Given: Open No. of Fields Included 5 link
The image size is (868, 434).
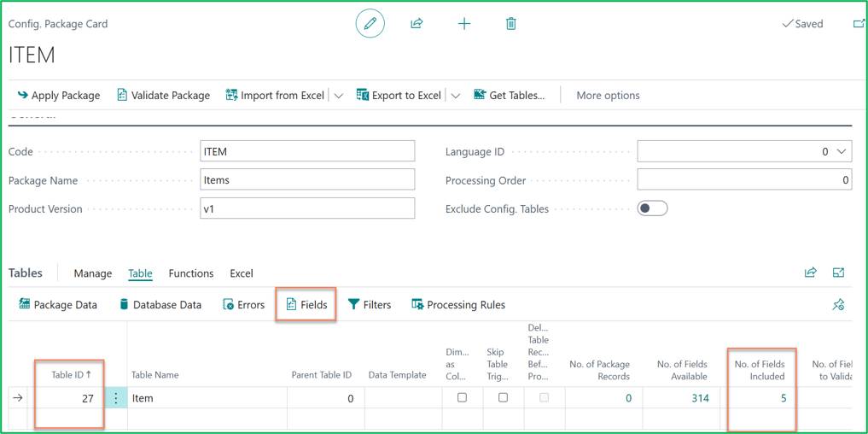Looking at the screenshot, I should [784, 398].
